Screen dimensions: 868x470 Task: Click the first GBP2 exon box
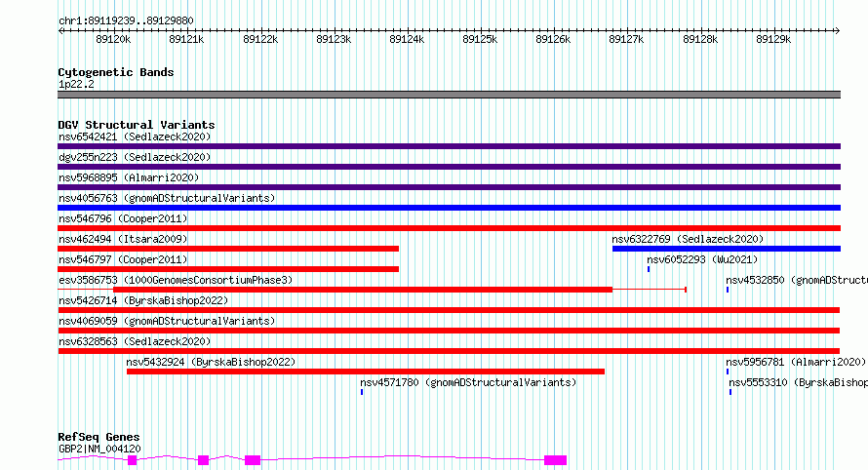tap(133, 460)
